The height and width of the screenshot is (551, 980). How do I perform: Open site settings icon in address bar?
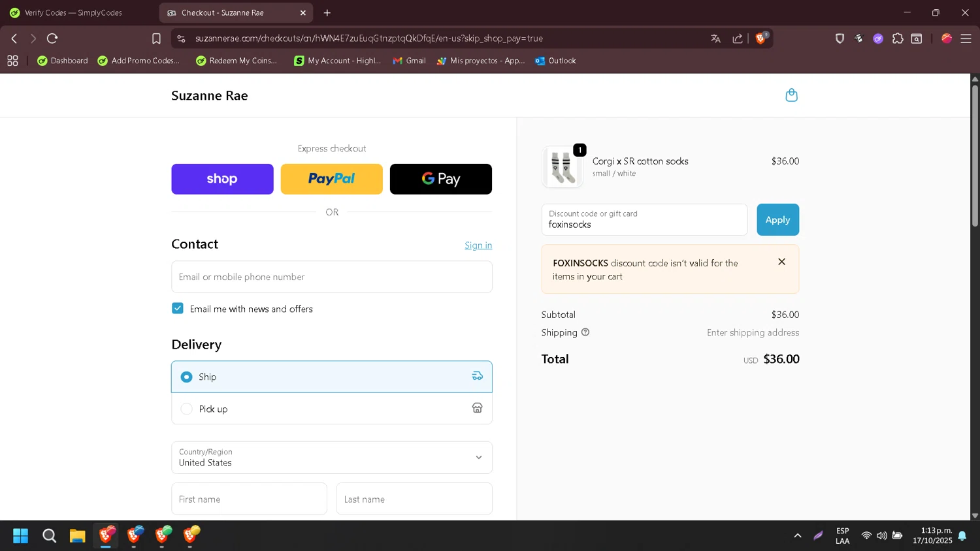pyautogui.click(x=182, y=39)
